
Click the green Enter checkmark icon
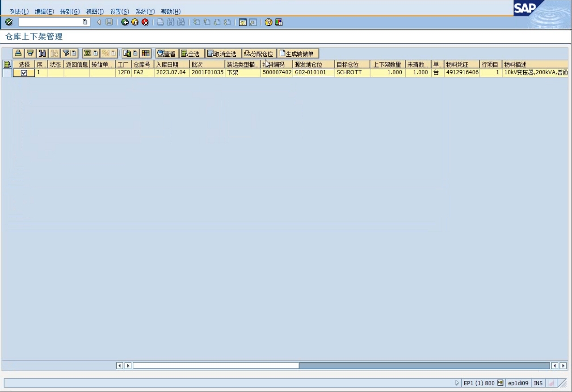coord(9,22)
